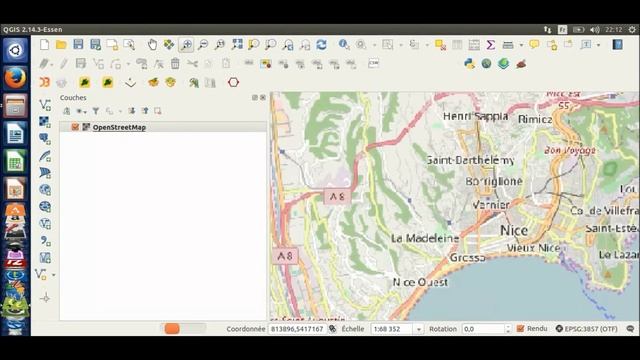The height and width of the screenshot is (360, 640).
Task: Click the Coordonnée input field
Action: point(297,329)
